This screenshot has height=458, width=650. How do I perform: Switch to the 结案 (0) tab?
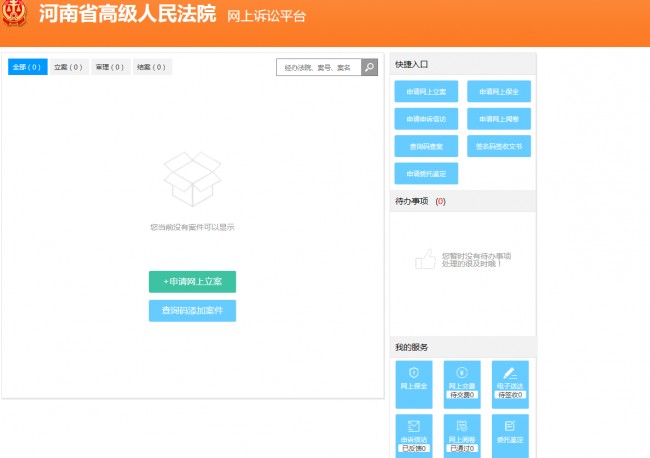pos(151,67)
